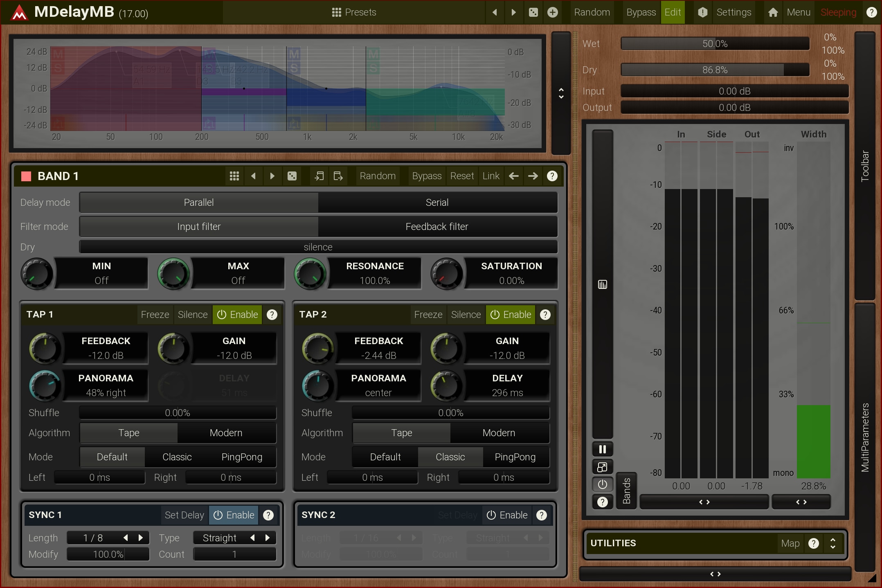The image size is (882, 588).
Task: Click the Band 1 presets grid icon
Action: [x=234, y=176]
